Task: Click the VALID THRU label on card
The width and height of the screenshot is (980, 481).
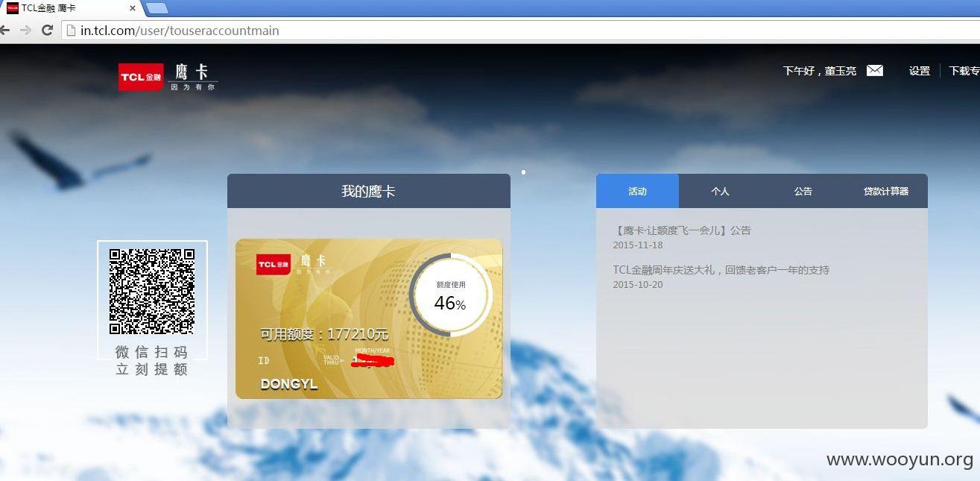Action: [332, 359]
